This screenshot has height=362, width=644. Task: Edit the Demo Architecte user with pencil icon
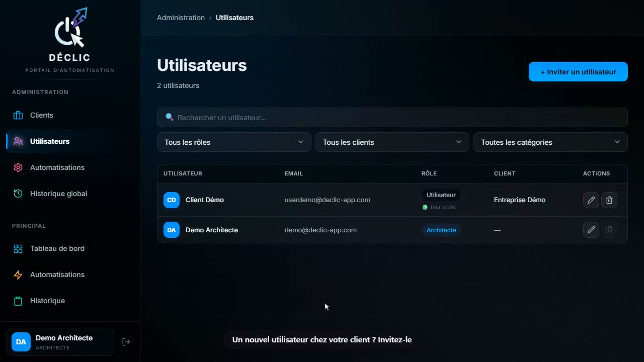point(591,230)
